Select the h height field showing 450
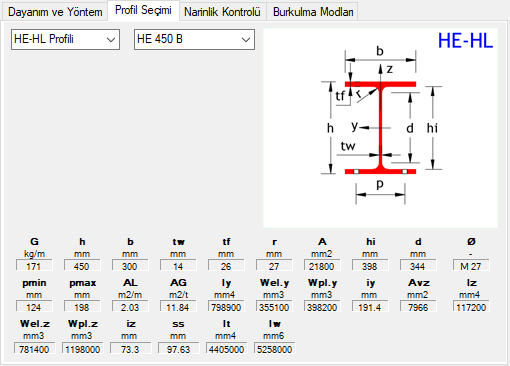 tap(82, 266)
